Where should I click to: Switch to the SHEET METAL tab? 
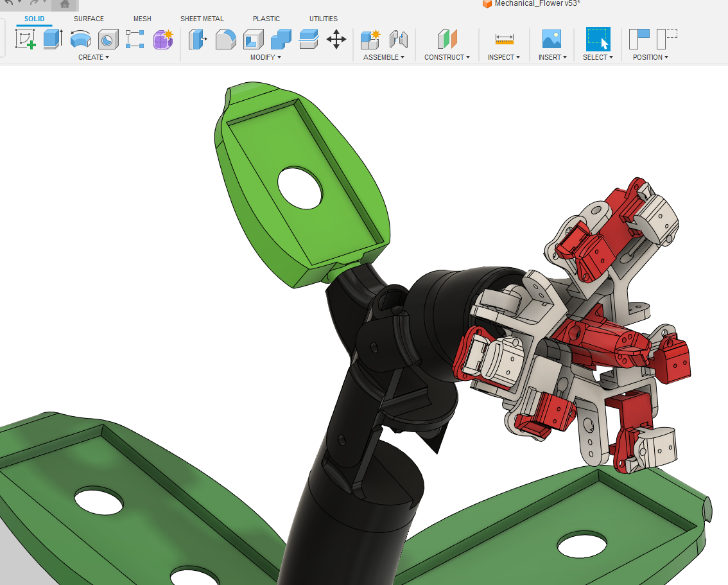coord(202,19)
